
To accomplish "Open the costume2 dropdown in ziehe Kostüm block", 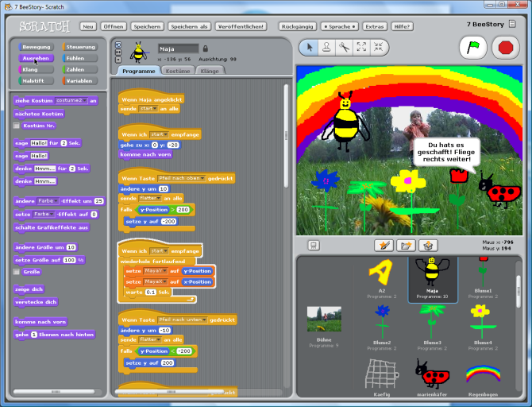I will [x=71, y=101].
